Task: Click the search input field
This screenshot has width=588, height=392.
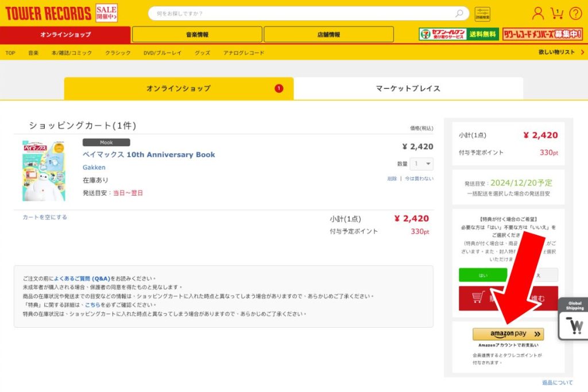Action: point(304,13)
